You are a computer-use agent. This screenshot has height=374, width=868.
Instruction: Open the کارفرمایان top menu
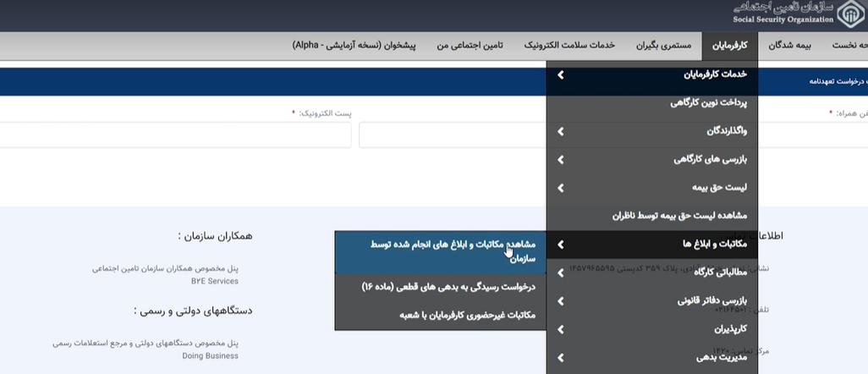pos(729,46)
